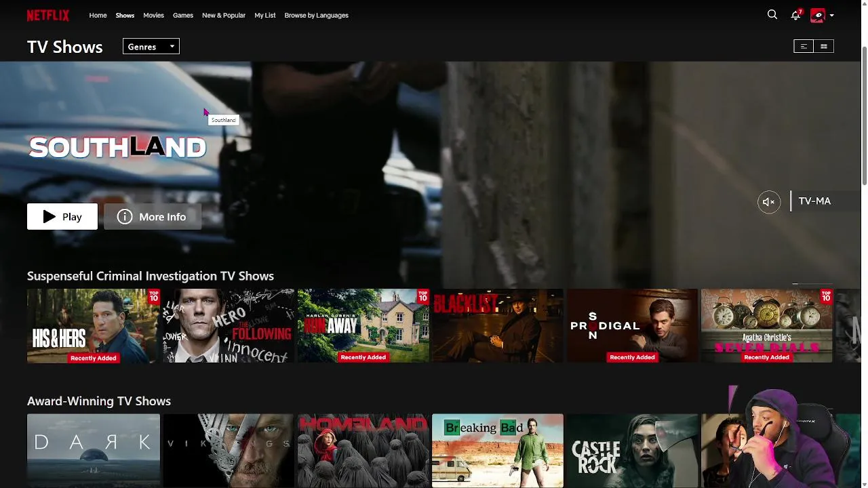Unmute the Southland trailer audio

(769, 202)
